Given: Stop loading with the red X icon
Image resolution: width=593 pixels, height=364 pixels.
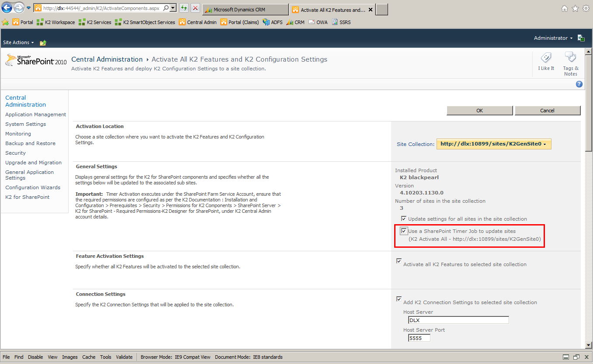Looking at the screenshot, I should (195, 8).
